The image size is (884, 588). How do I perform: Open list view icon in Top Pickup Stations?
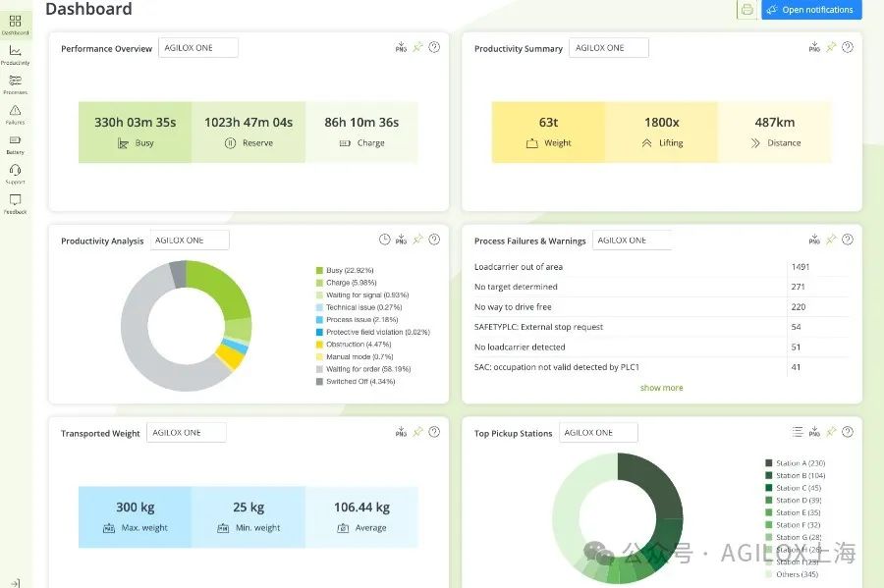798,432
